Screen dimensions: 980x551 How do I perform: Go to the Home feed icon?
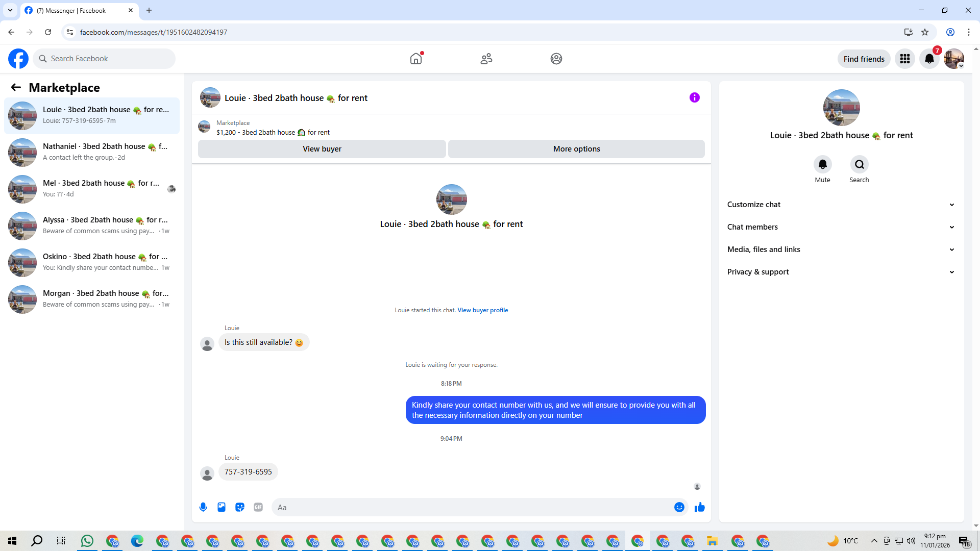point(416,59)
